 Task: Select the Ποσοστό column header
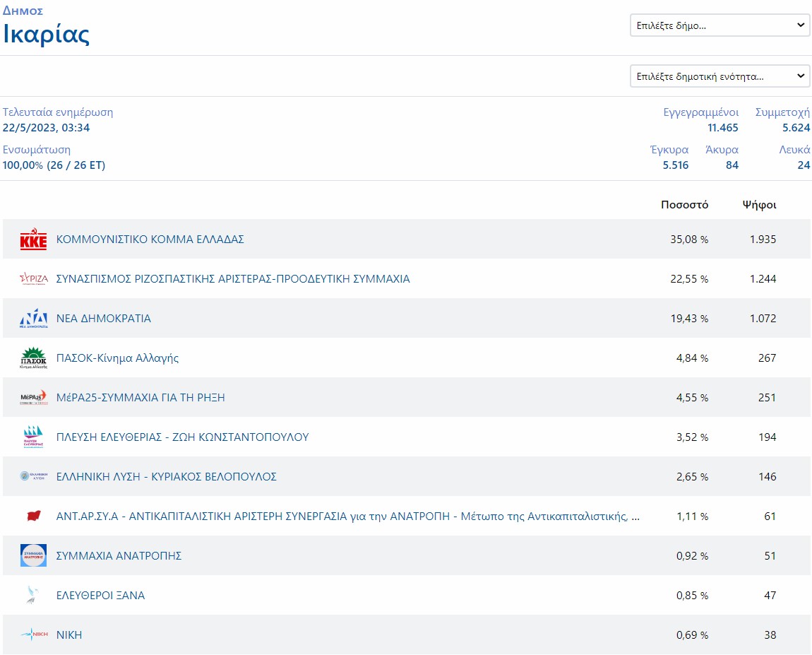click(685, 205)
